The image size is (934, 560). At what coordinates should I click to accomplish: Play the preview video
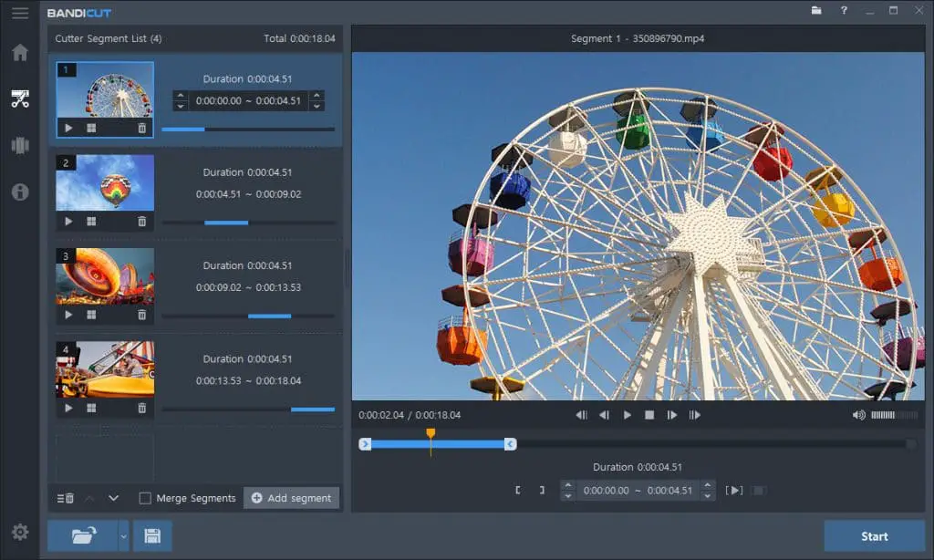pos(626,413)
